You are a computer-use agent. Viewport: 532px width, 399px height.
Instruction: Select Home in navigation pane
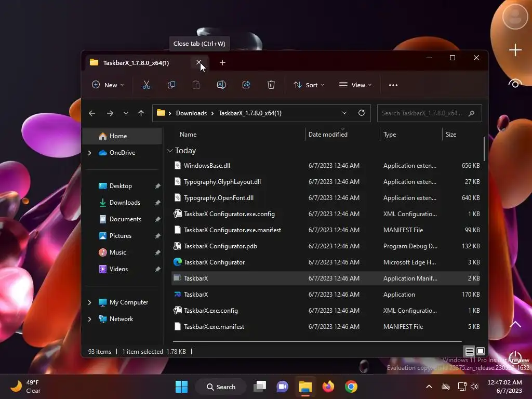(x=123, y=136)
